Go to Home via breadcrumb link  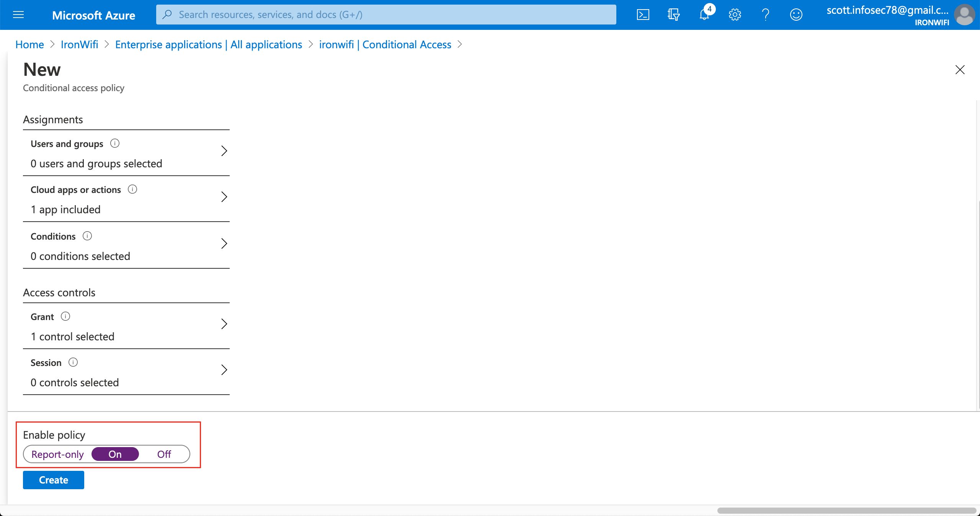click(29, 44)
